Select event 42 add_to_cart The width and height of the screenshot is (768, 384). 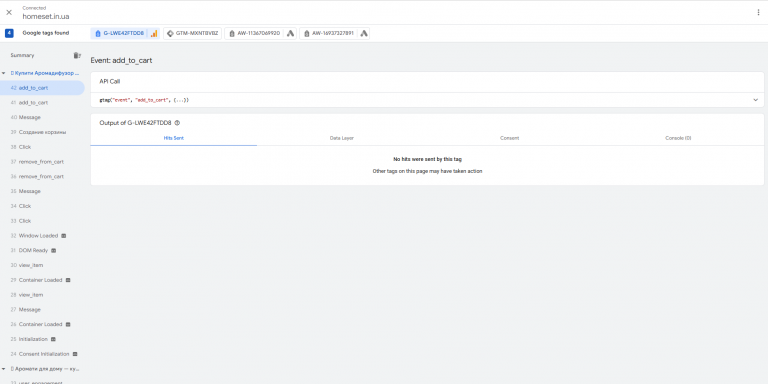pos(42,88)
